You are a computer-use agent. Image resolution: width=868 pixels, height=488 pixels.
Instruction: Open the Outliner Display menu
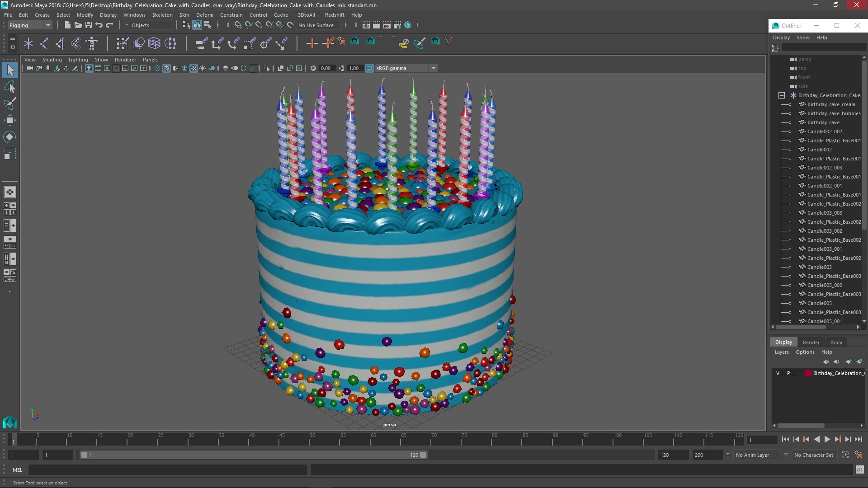click(x=781, y=38)
